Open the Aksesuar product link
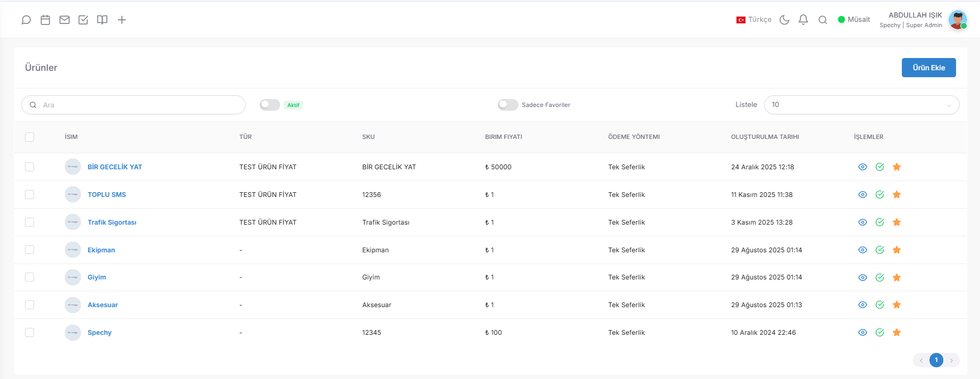The image size is (980, 379). [x=103, y=305]
